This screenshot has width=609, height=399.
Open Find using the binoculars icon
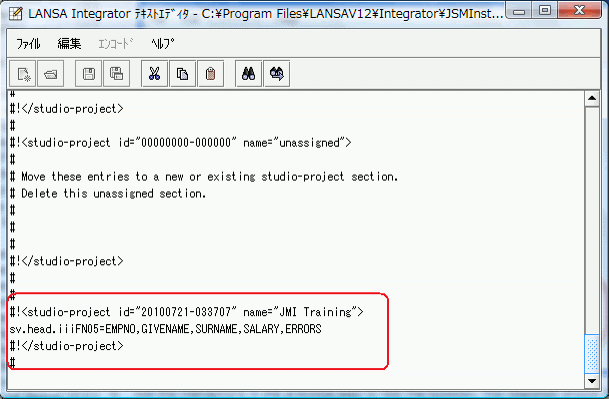249,73
